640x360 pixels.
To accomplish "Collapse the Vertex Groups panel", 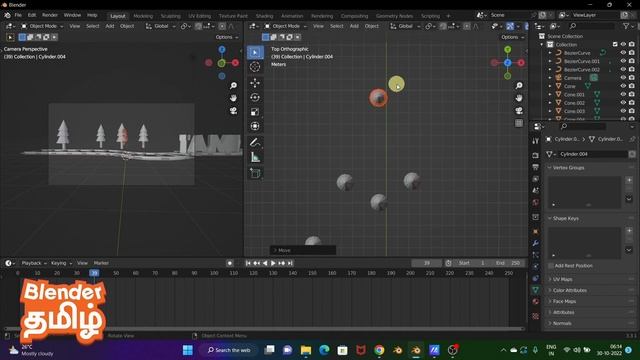I will tap(568, 168).
